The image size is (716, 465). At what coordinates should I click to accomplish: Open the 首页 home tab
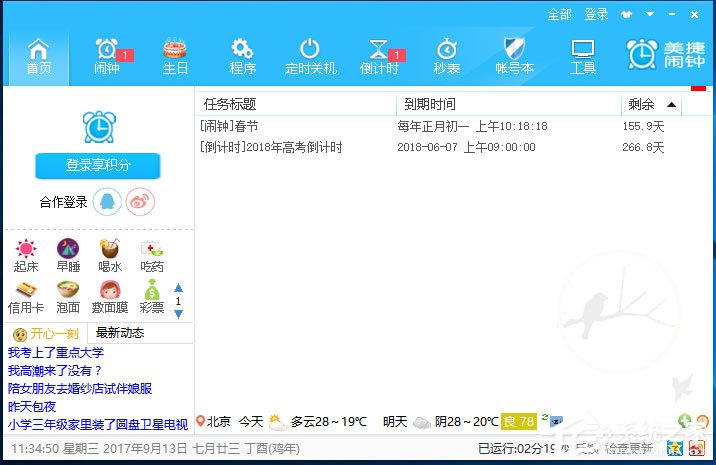coord(38,57)
